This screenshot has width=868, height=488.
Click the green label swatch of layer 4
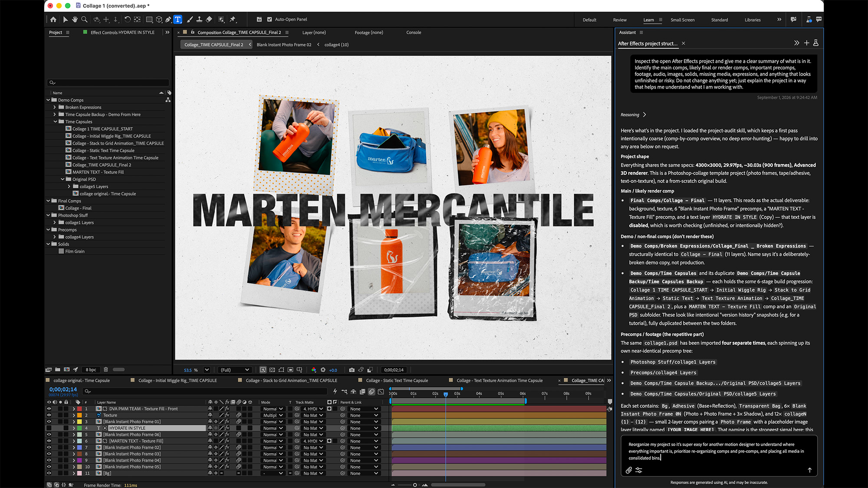[79, 428]
